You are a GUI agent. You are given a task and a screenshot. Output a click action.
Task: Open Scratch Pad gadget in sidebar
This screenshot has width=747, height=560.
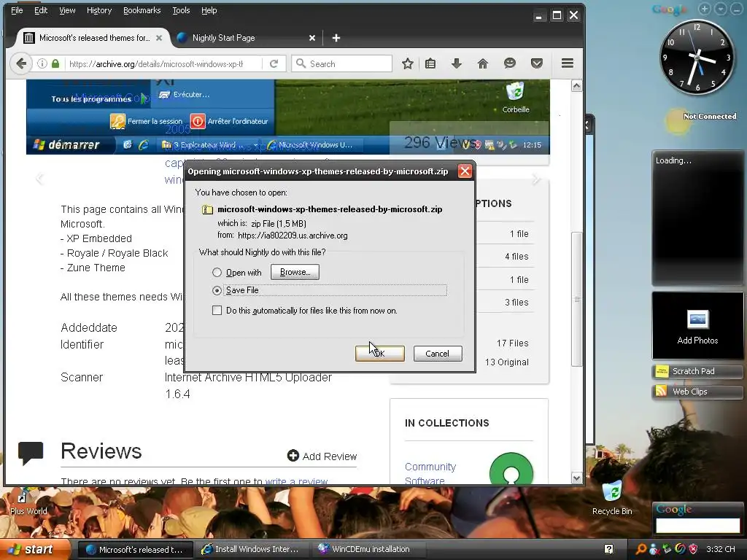[697, 371]
